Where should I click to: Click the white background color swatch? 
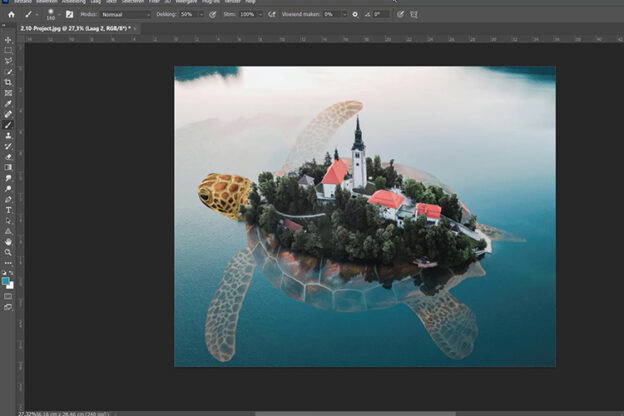(x=11, y=286)
